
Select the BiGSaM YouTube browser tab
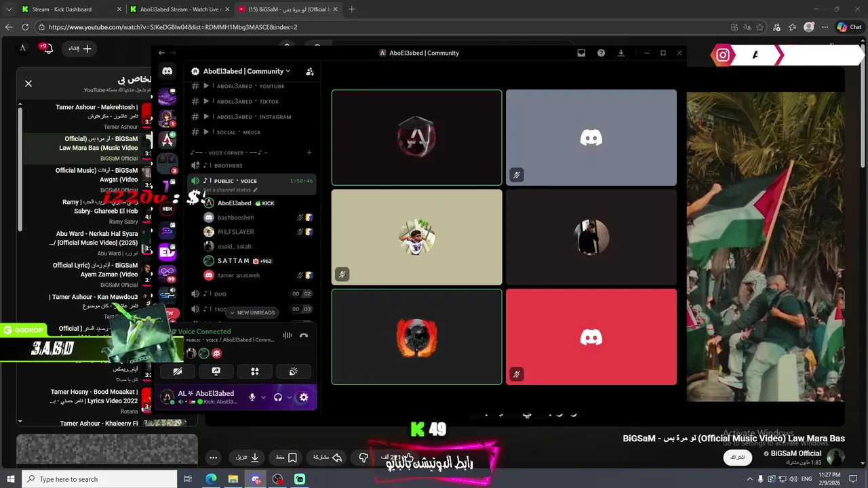[x=286, y=9]
